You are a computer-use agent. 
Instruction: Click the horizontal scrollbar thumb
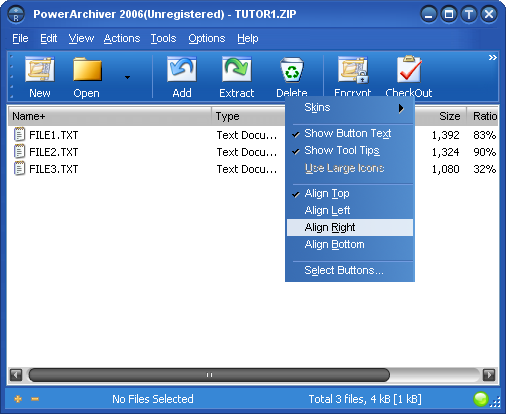pos(209,375)
